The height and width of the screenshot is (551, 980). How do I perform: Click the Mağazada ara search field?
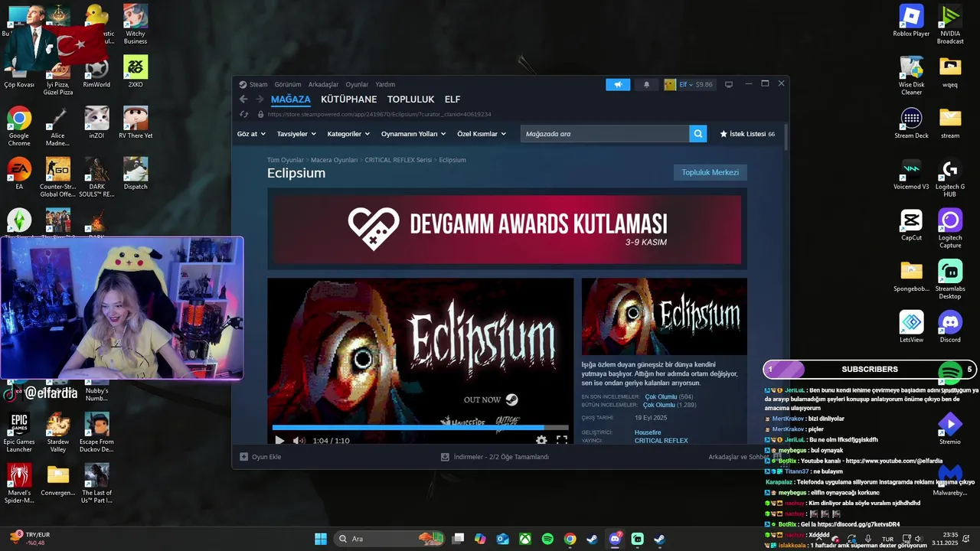tap(605, 134)
